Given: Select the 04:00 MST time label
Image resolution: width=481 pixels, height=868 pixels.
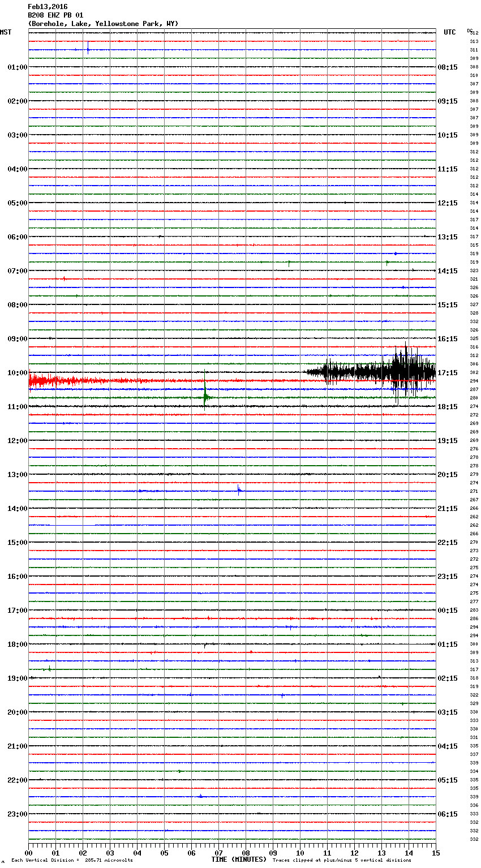Looking at the screenshot, I should click(x=18, y=169).
